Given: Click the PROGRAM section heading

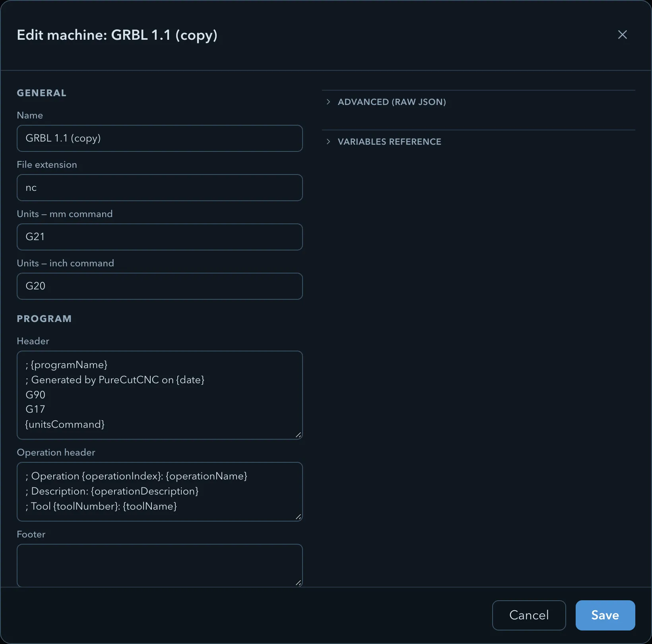Looking at the screenshot, I should 44,319.
